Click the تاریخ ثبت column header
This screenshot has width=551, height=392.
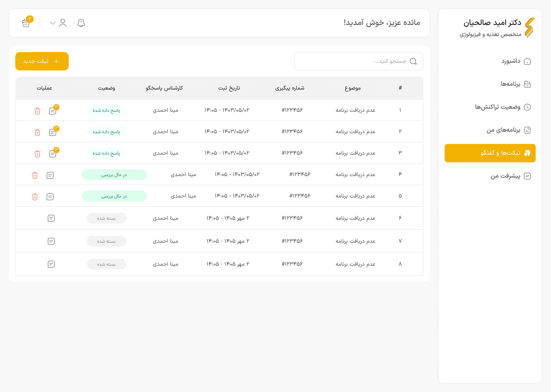[x=229, y=88]
